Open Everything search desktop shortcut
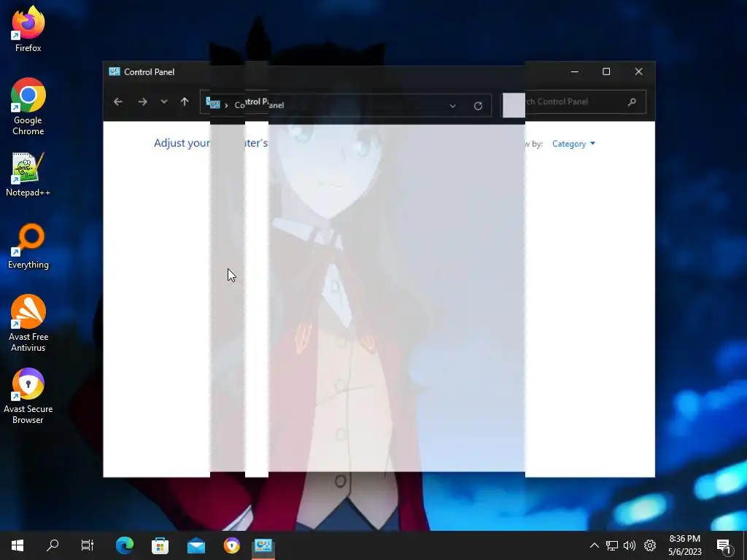This screenshot has width=747, height=560. tap(28, 246)
